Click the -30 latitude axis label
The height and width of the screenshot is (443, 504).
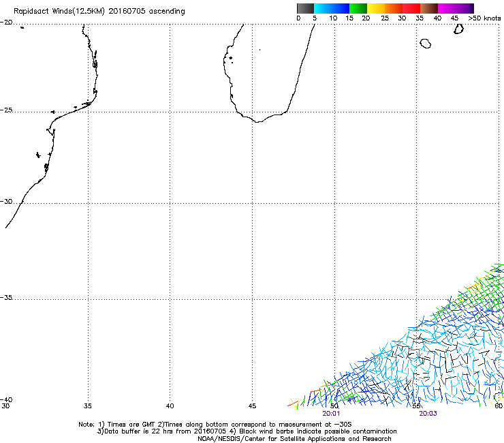(x=6, y=201)
